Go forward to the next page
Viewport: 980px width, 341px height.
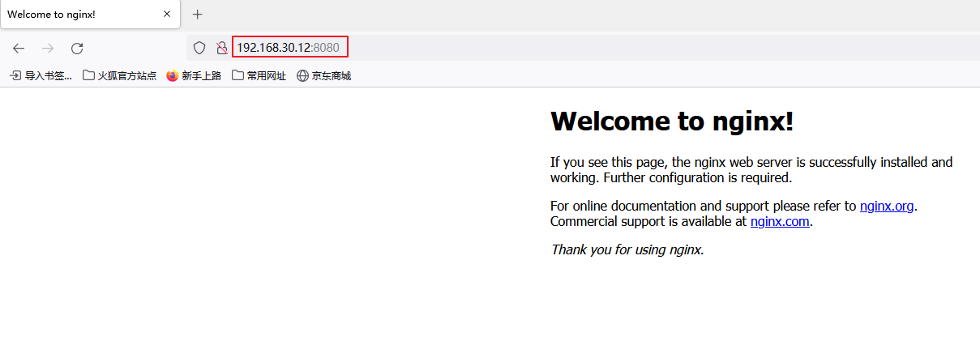48,49
